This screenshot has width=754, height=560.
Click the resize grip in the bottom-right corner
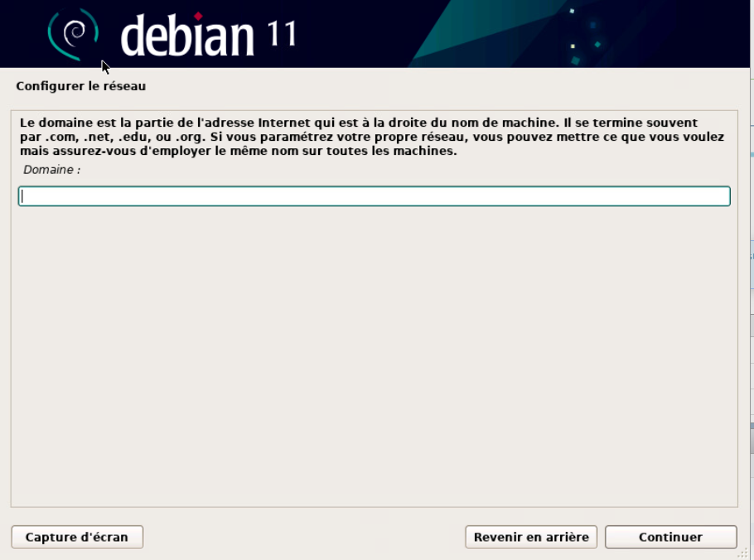click(742, 553)
